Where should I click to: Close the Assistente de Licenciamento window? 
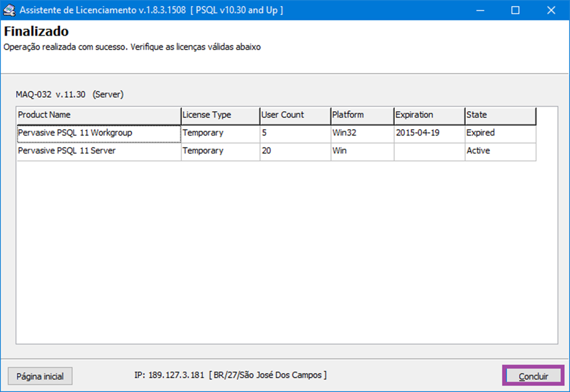point(551,10)
